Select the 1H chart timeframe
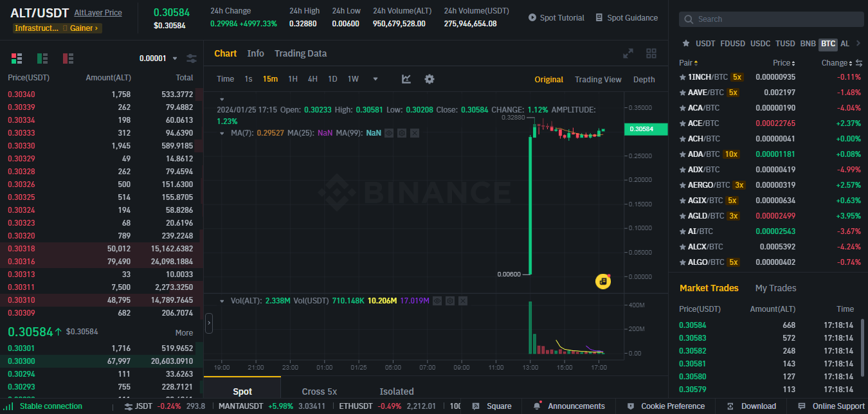The image size is (868, 414). [293, 78]
